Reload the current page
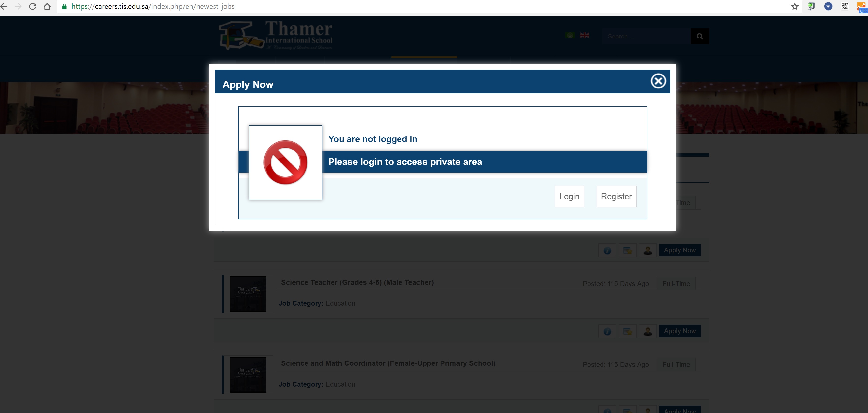 click(33, 6)
